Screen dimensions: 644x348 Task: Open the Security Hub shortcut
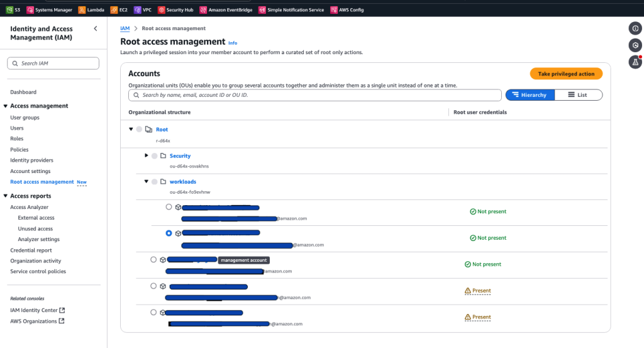tap(175, 10)
